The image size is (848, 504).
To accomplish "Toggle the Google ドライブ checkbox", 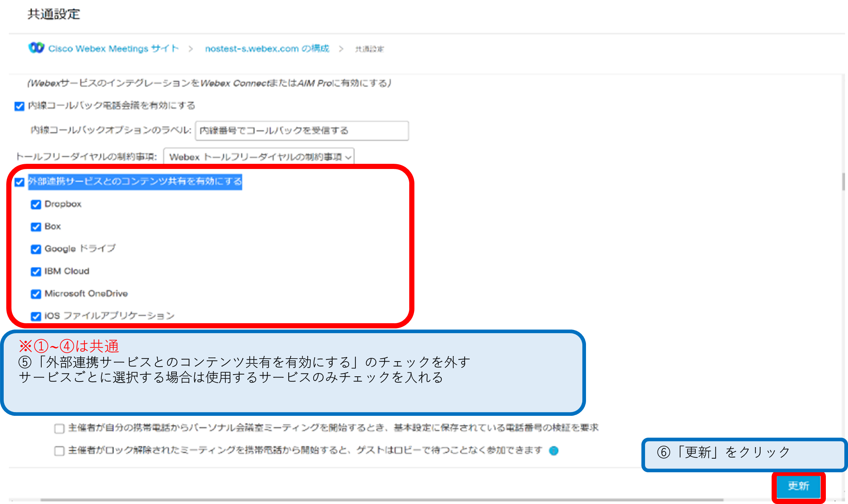I will click(x=36, y=249).
